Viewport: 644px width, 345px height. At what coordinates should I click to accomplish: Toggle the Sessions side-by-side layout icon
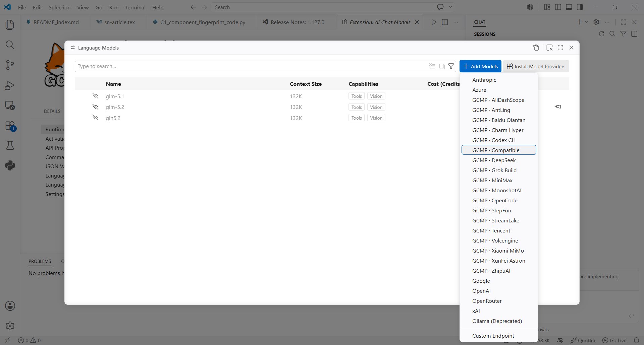click(634, 34)
